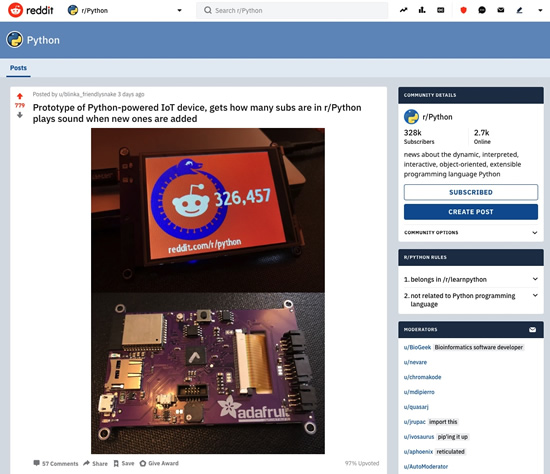The height and width of the screenshot is (474, 550).
Task: Save the post with bookmark button
Action: pyautogui.click(x=124, y=463)
